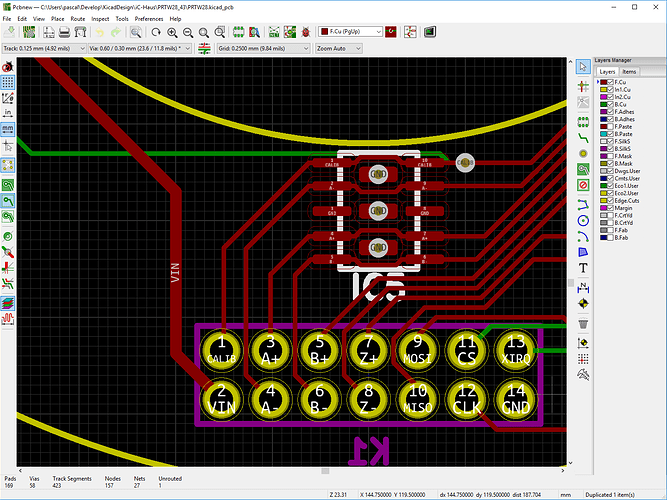The height and width of the screenshot is (500, 667).
Task: Select the Draw circle tool
Action: 583,220
